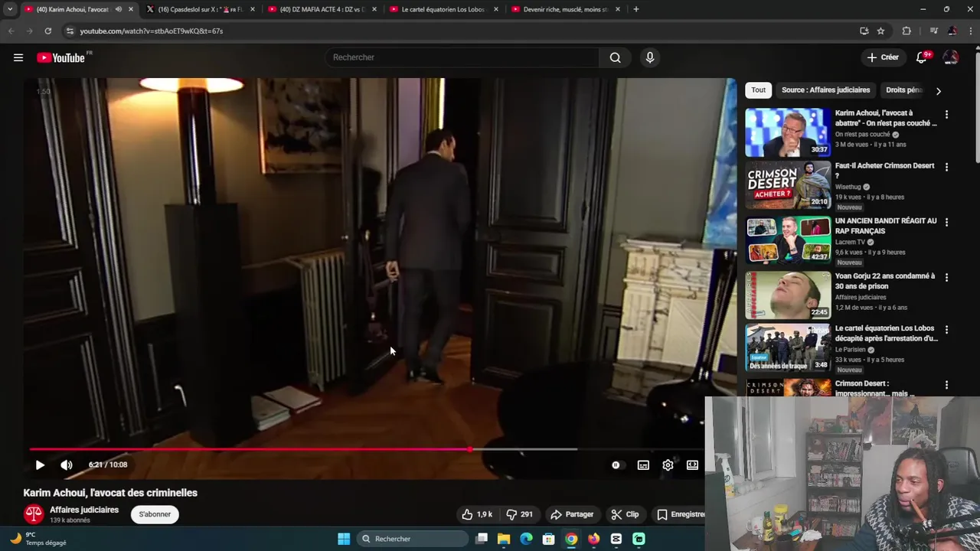Open options for Karim Achoui avocat à abattre

[946, 115]
